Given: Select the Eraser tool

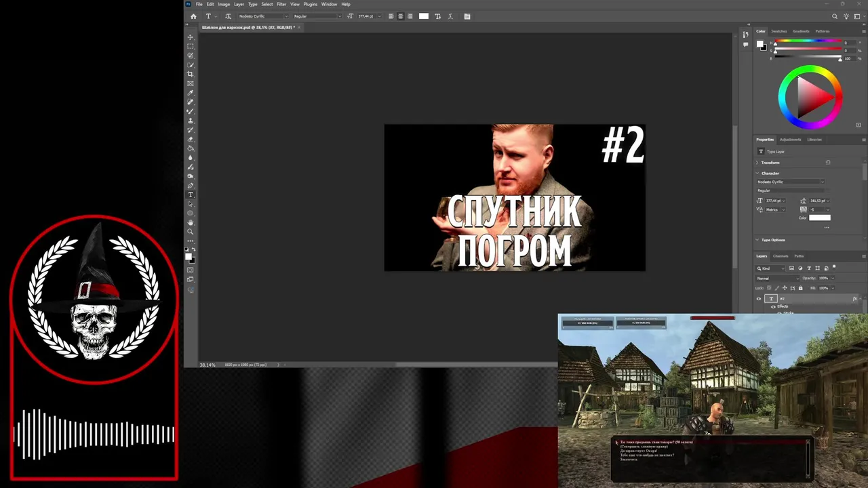Looking at the screenshot, I should 190,139.
